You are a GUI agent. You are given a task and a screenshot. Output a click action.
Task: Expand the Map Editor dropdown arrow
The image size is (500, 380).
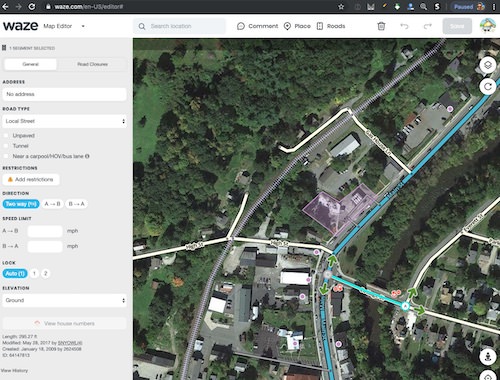[x=83, y=26]
